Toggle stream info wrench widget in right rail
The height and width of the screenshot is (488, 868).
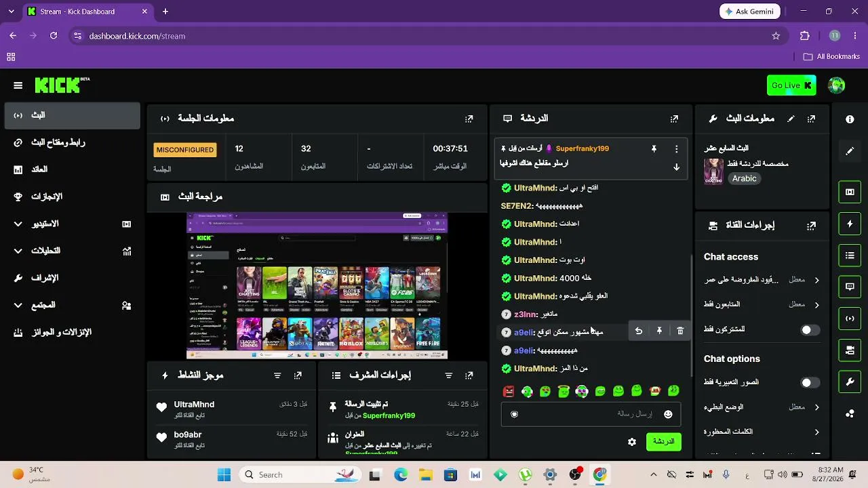click(x=850, y=382)
